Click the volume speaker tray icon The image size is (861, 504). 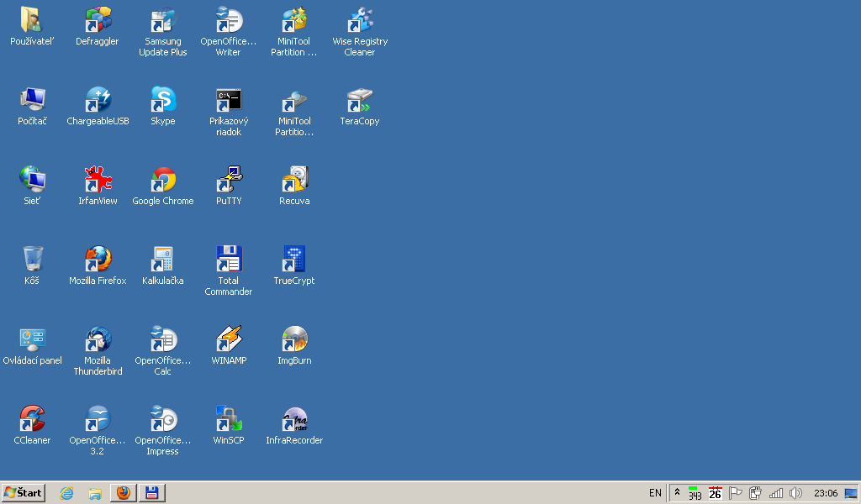pos(795,493)
